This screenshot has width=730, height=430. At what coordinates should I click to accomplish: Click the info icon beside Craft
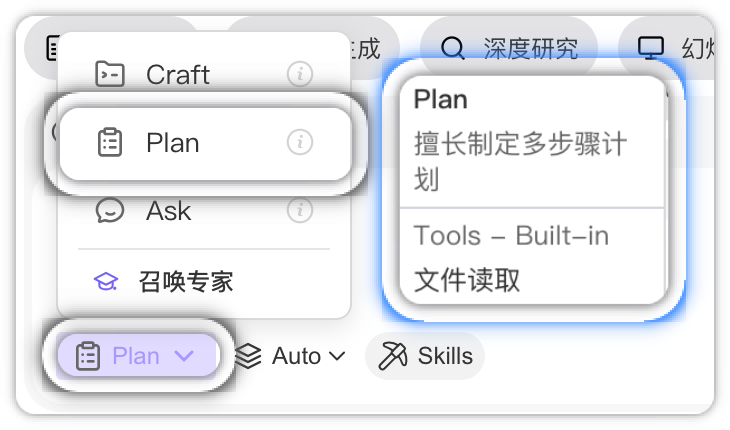pos(299,74)
